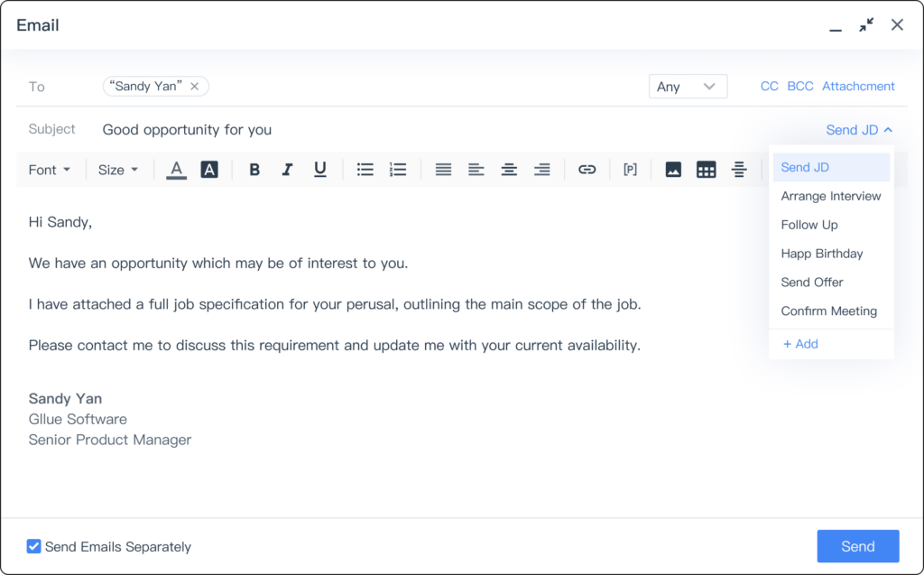This screenshot has width=924, height=575.
Task: Click the [P] placeholder insert icon
Action: tap(630, 169)
